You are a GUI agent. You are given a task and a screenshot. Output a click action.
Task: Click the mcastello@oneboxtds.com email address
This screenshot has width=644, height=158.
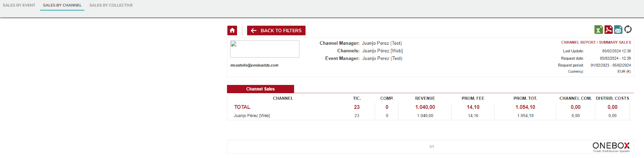254,65
